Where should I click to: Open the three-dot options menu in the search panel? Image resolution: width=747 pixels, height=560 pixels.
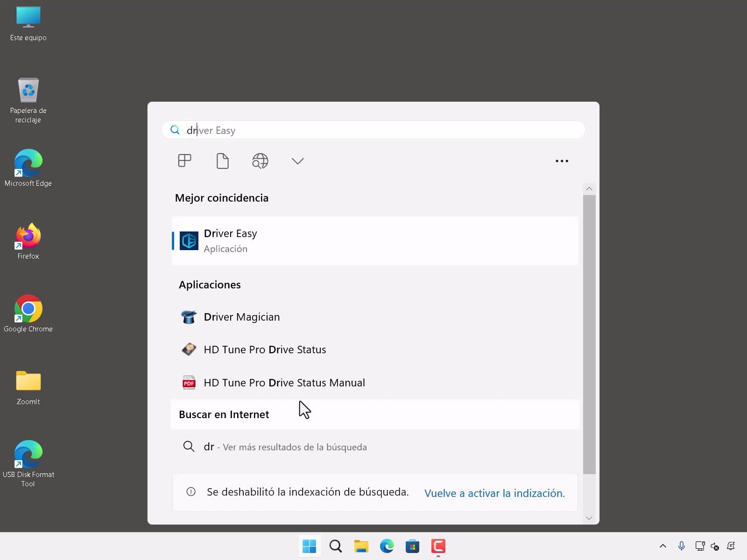(562, 161)
